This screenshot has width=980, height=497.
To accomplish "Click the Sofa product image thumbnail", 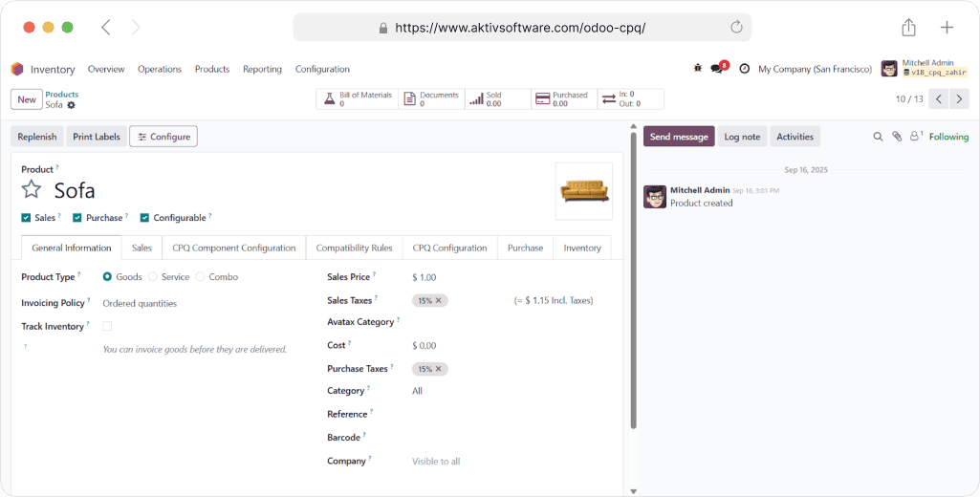I will pyautogui.click(x=584, y=191).
